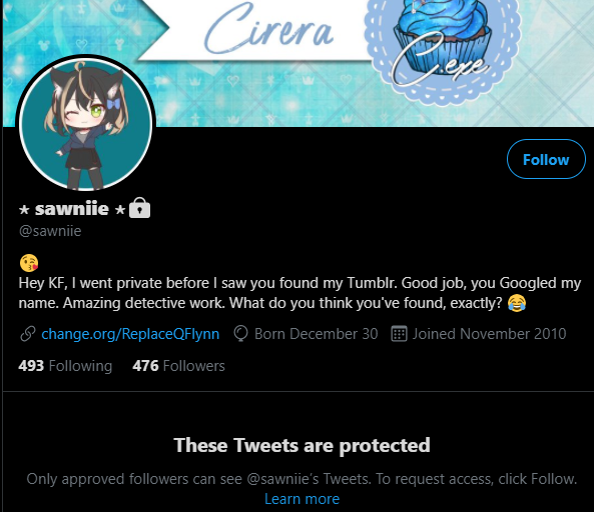
Task: Click the @sawniie handle text
Action: coord(50,231)
